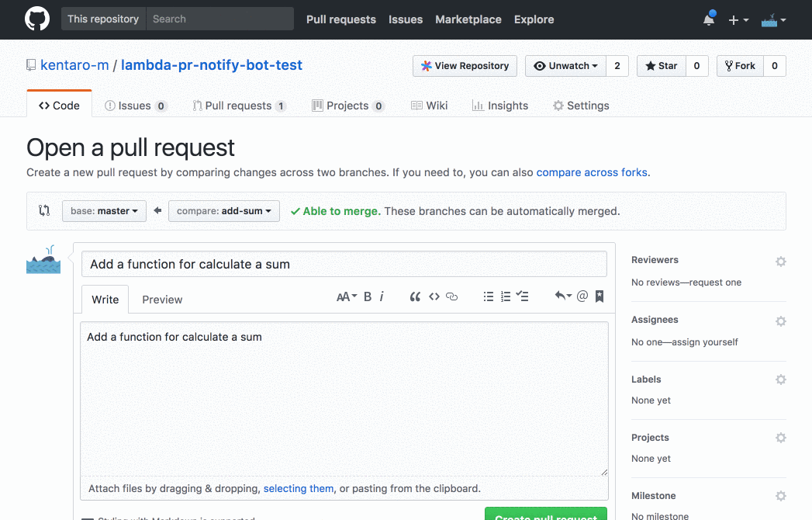Fork this repository

[740, 66]
